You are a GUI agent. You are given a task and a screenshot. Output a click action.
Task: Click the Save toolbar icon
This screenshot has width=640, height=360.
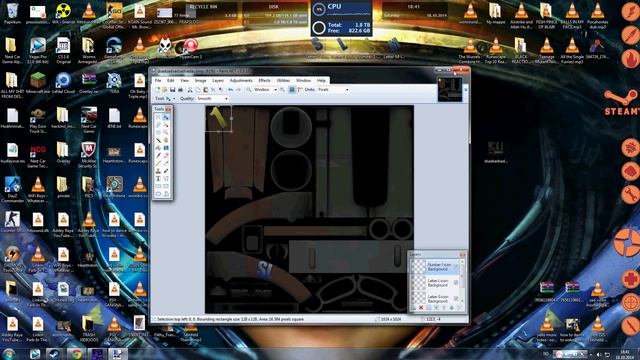[173, 89]
